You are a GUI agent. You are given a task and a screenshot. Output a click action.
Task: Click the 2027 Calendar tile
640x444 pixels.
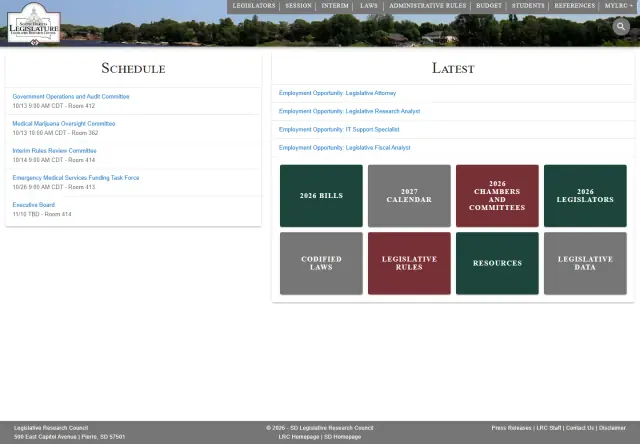coord(409,196)
